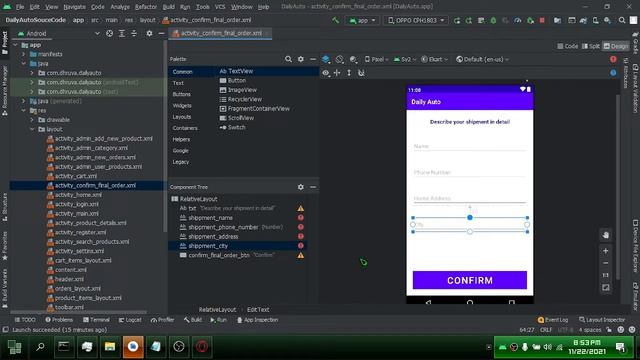Image resolution: width=640 pixels, height=360 pixels.
Task: Open the Default (en-us) locale dropdown
Action: tap(482, 59)
